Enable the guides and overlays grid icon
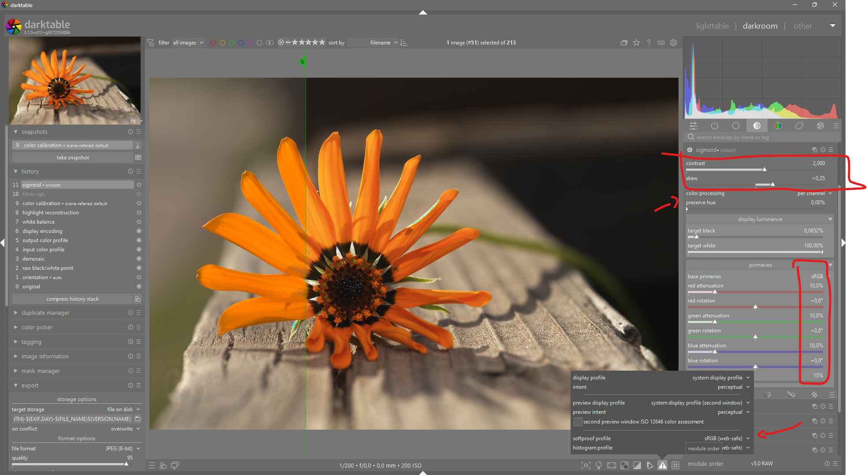Screen dimensions: 868x475 pos(675,465)
